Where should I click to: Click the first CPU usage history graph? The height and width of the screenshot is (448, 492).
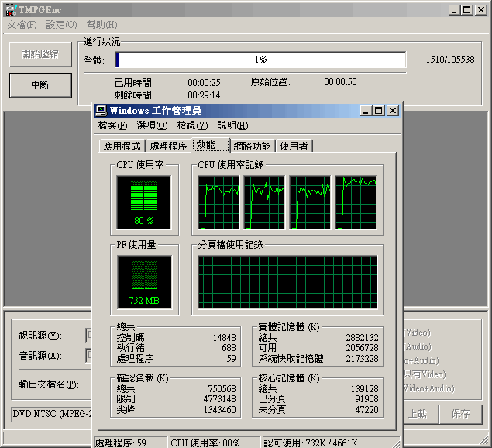[x=218, y=202]
